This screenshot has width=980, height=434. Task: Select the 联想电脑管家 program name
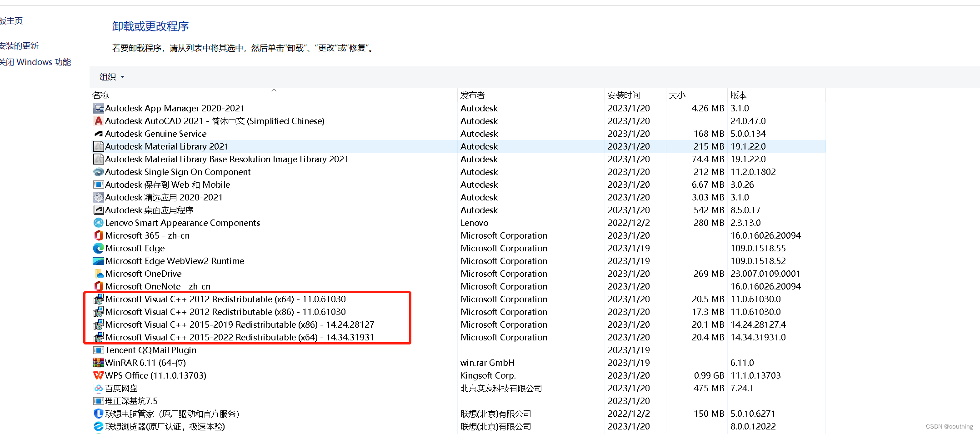[x=173, y=414]
